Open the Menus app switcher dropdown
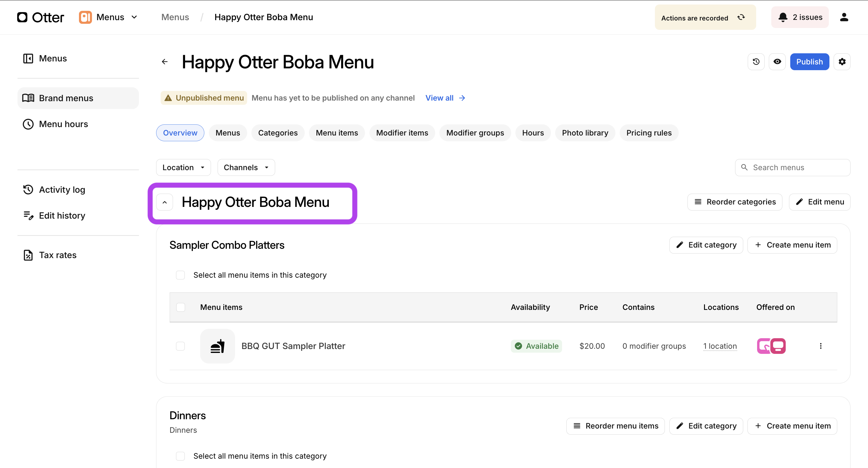 [109, 17]
